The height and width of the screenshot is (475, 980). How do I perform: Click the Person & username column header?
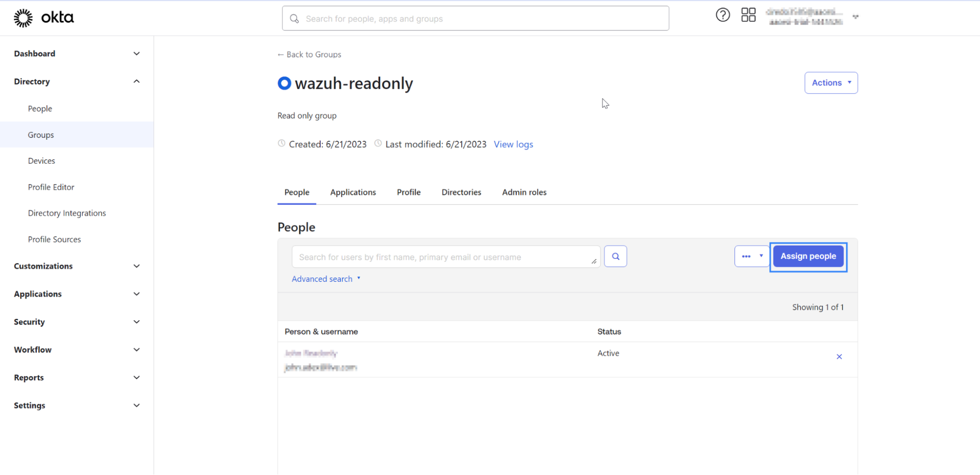pyautogui.click(x=321, y=332)
